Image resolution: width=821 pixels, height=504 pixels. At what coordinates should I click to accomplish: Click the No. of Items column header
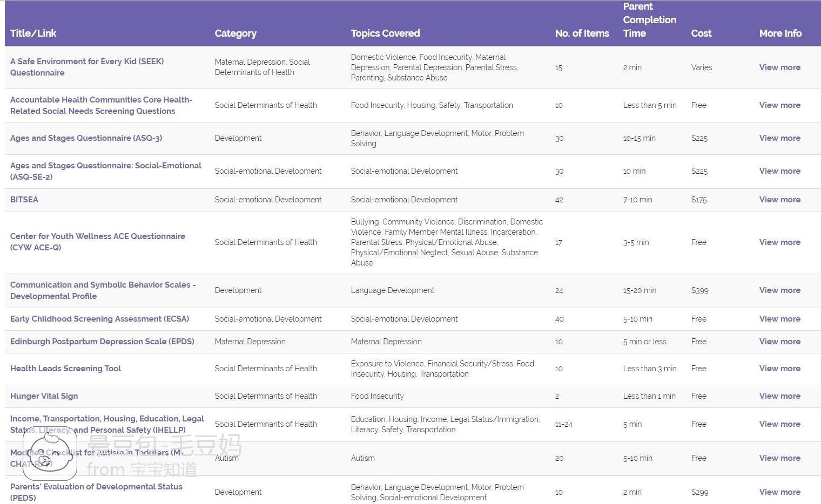(x=582, y=33)
